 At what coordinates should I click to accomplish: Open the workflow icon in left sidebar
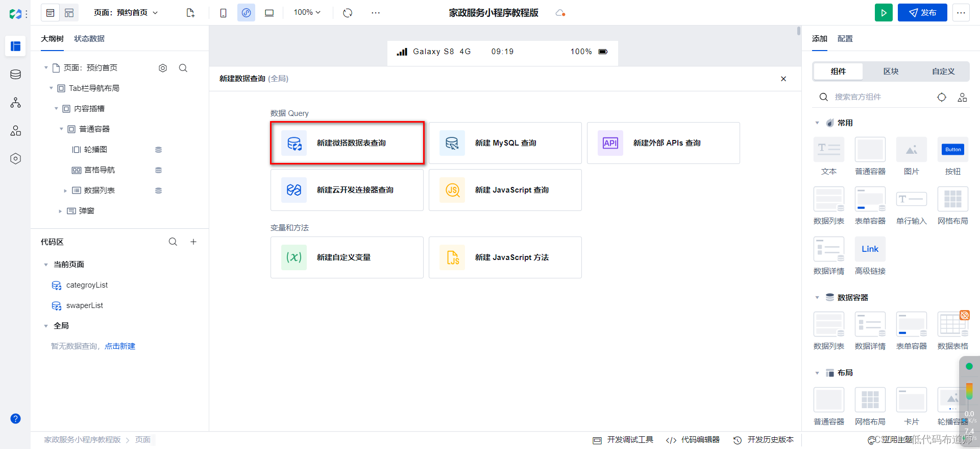coord(15,103)
